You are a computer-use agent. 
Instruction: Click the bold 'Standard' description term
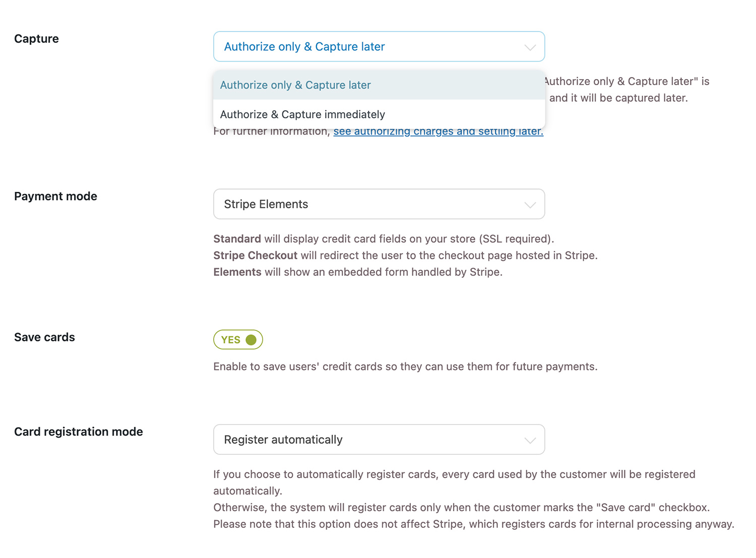pos(237,239)
